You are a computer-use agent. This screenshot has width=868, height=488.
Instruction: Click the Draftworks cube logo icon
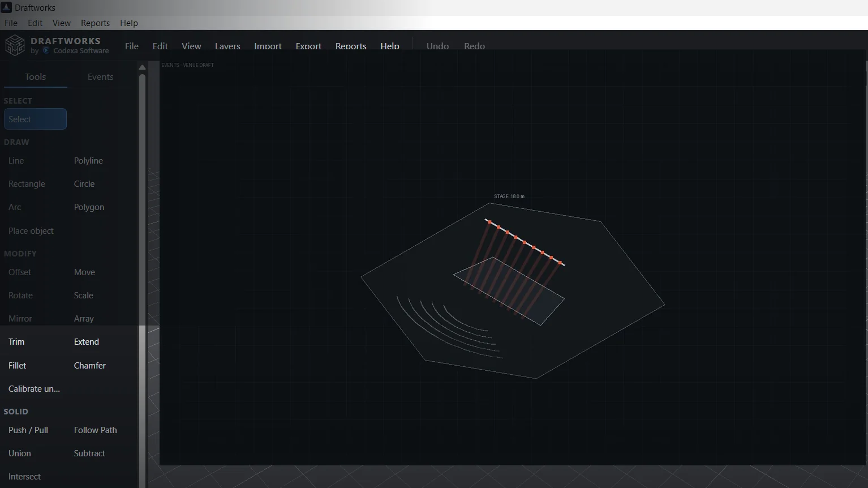tap(15, 45)
